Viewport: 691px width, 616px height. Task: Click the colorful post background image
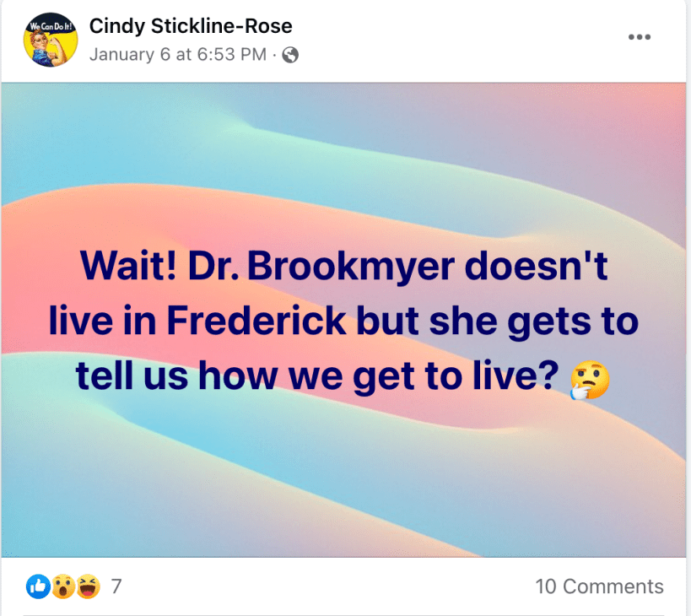pyautogui.click(x=343, y=320)
